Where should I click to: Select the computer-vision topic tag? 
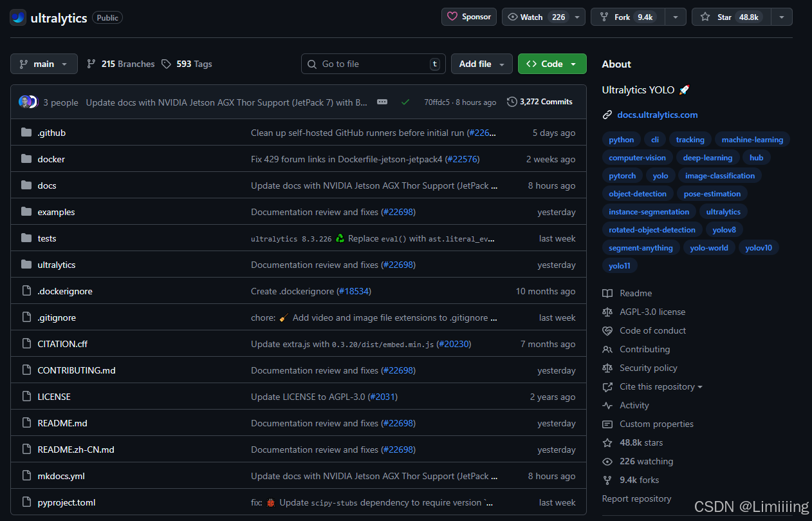pyautogui.click(x=638, y=158)
